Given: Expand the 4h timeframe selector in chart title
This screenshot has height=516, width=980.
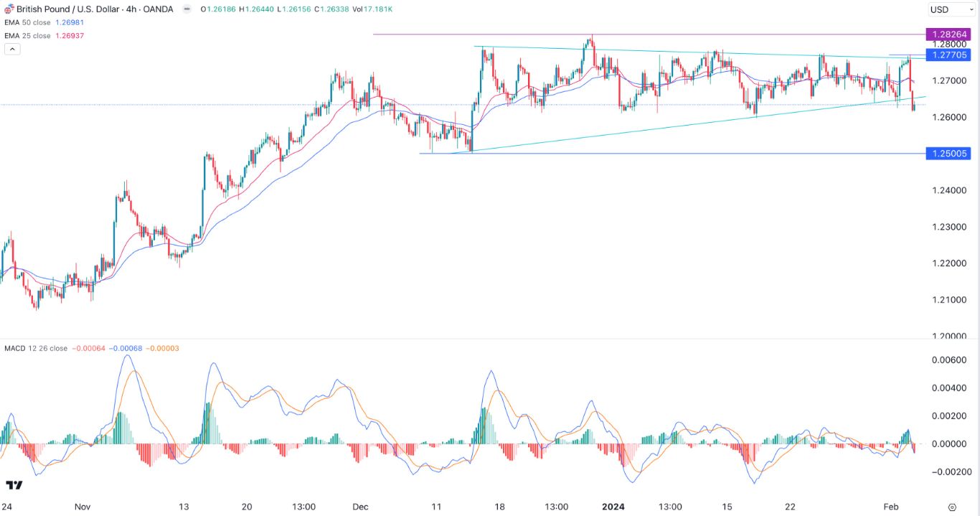Looking at the screenshot, I should 130,9.
